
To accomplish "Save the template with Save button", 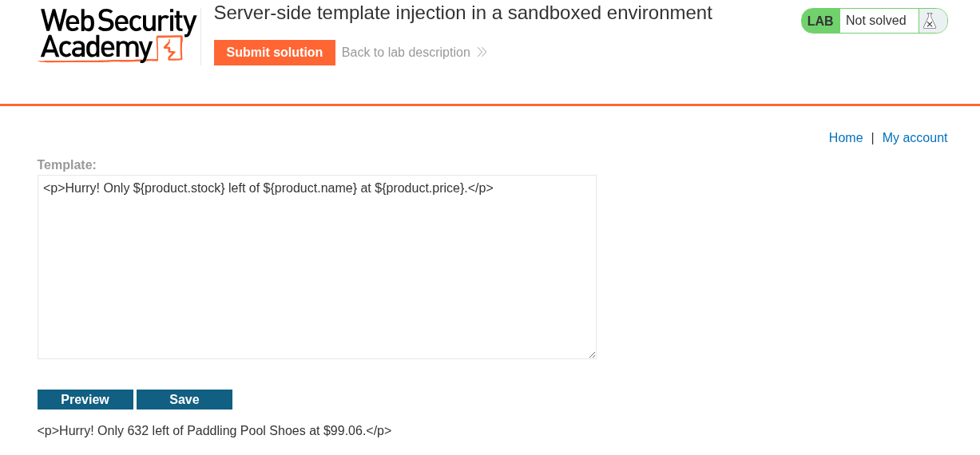I will [x=184, y=400].
